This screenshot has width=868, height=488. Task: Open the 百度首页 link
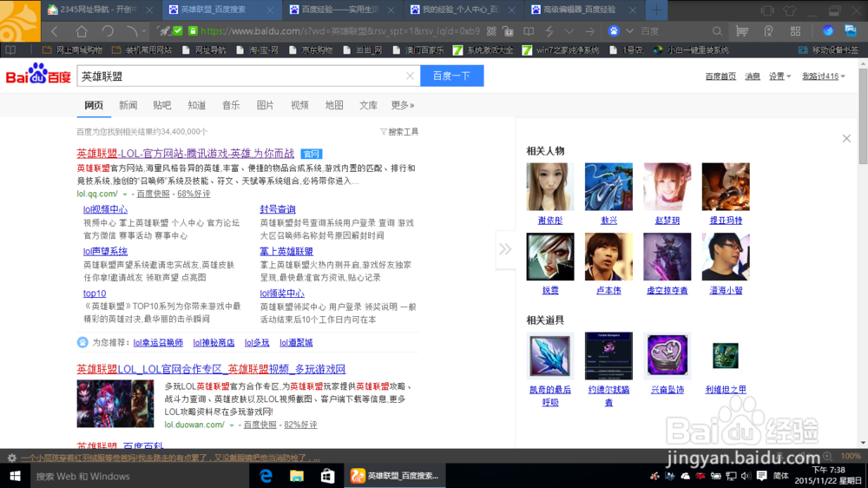pyautogui.click(x=720, y=76)
